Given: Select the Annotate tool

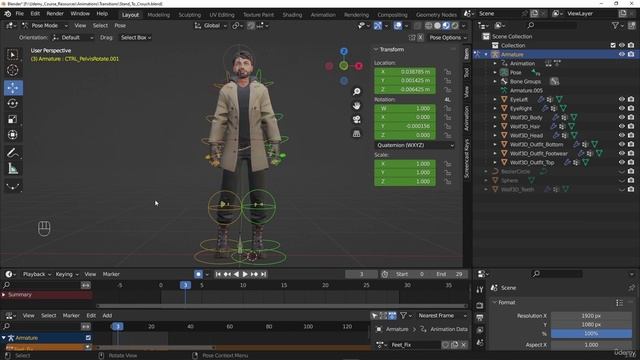Looking at the screenshot, I should point(13,153).
